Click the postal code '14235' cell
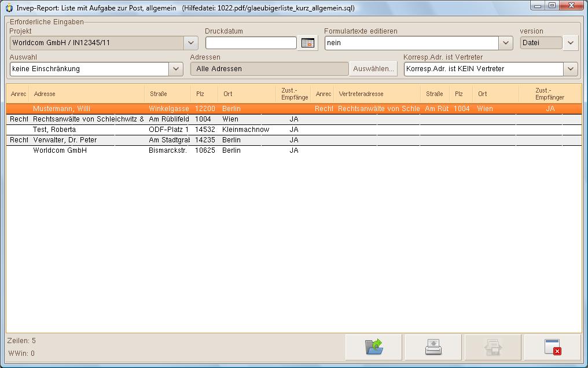This screenshot has height=368, width=588. tap(205, 140)
